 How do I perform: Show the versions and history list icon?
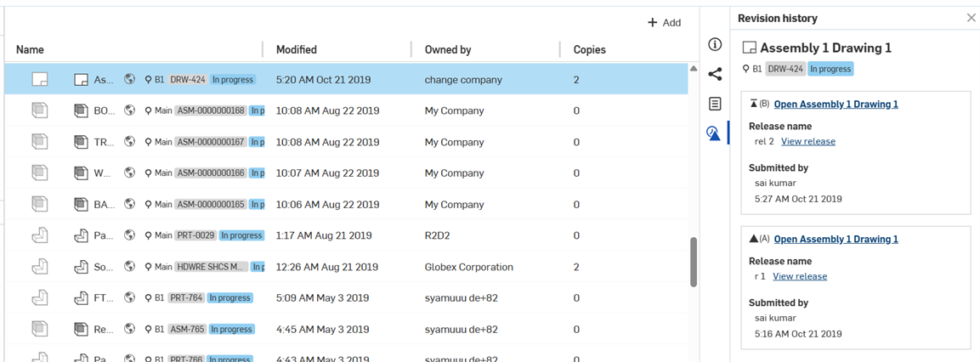(715, 104)
